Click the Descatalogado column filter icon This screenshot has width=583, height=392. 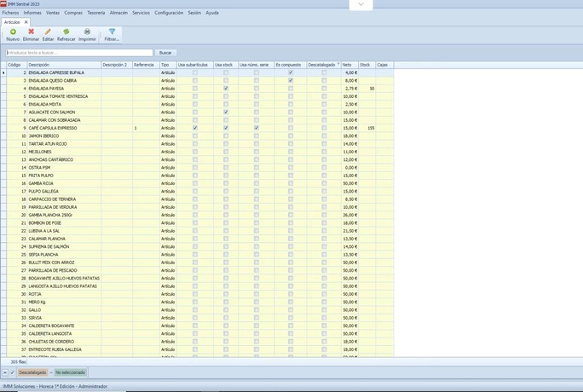click(x=338, y=65)
